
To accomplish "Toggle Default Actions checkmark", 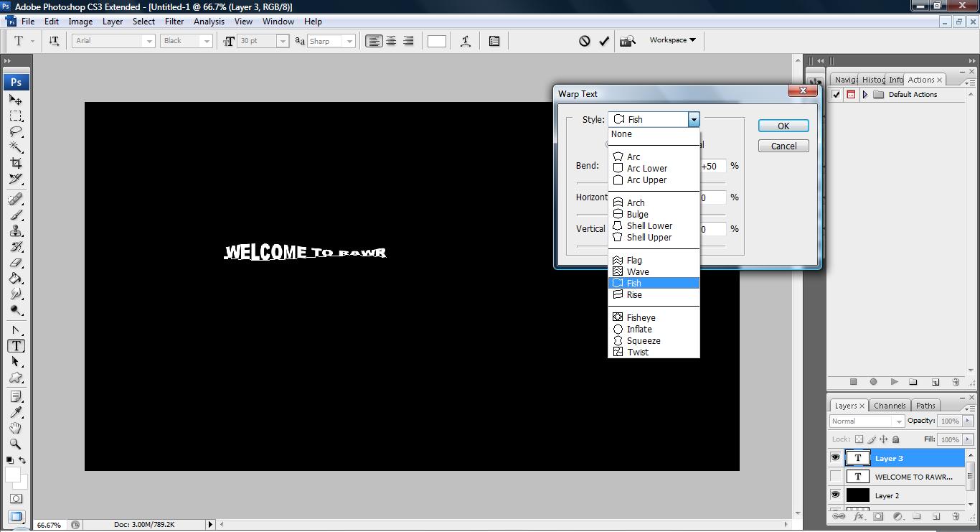I will tap(836, 94).
